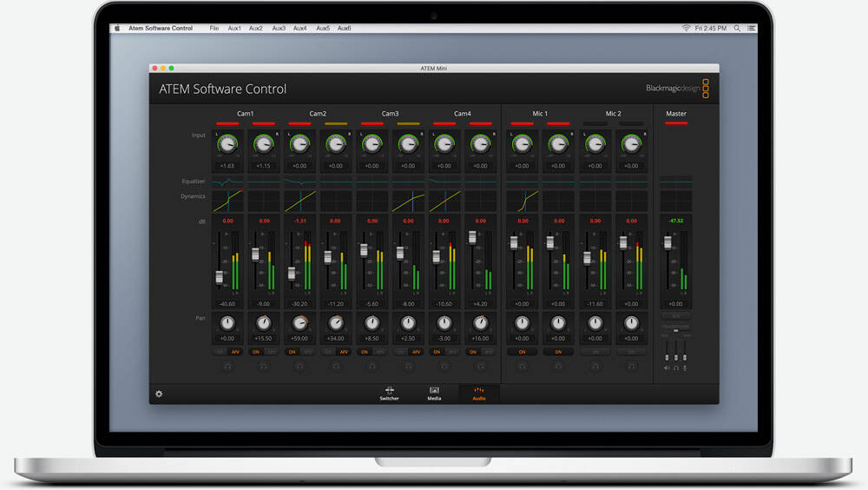
Task: Open the Aux3 menu
Action: pos(279,29)
